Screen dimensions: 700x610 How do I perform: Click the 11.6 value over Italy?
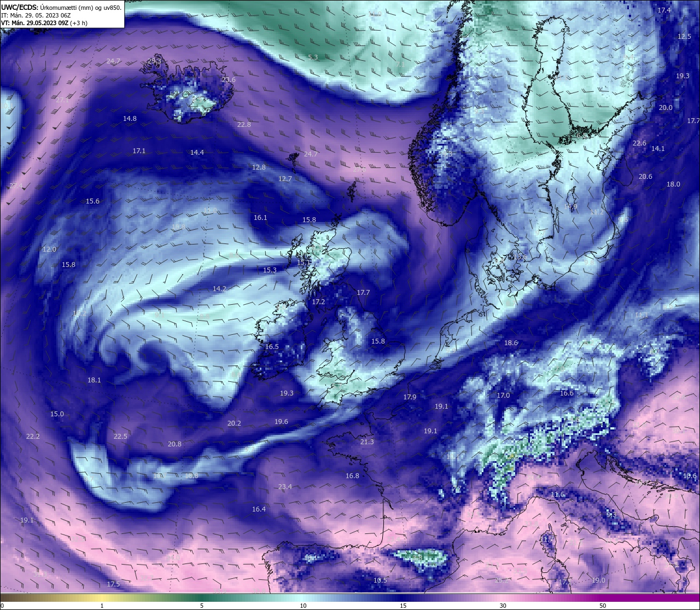557,494
